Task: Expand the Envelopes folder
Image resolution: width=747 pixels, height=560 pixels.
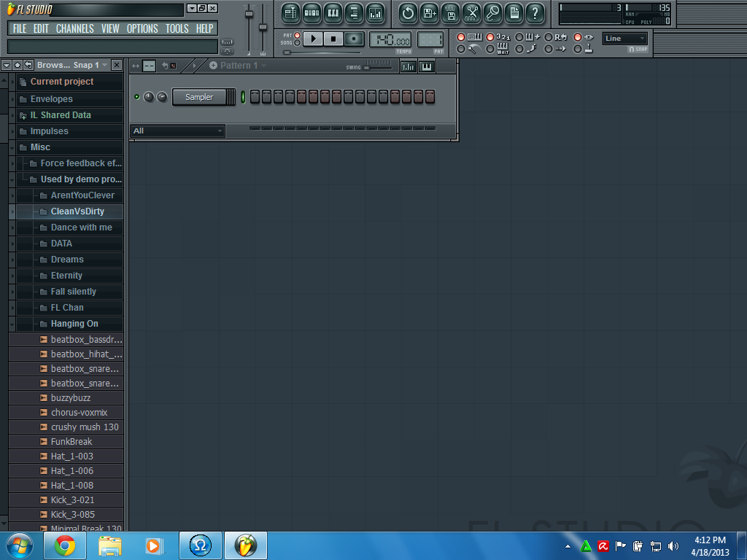Action: [x=12, y=99]
